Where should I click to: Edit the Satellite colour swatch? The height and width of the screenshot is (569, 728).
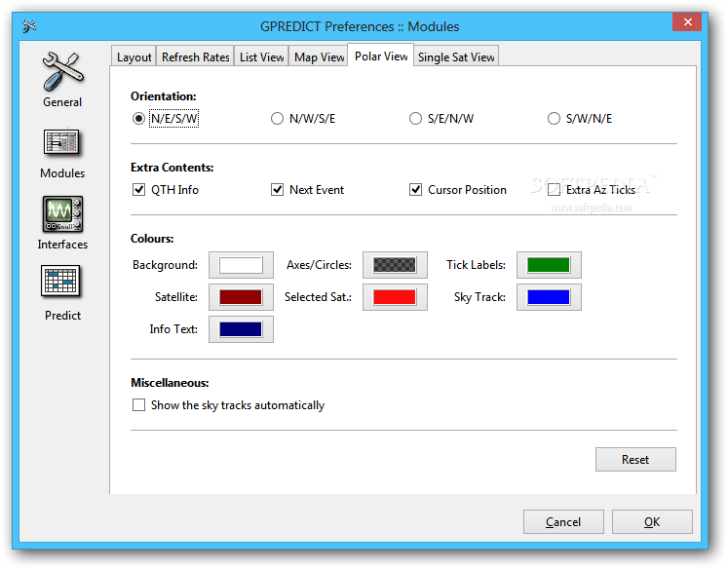[x=241, y=297]
